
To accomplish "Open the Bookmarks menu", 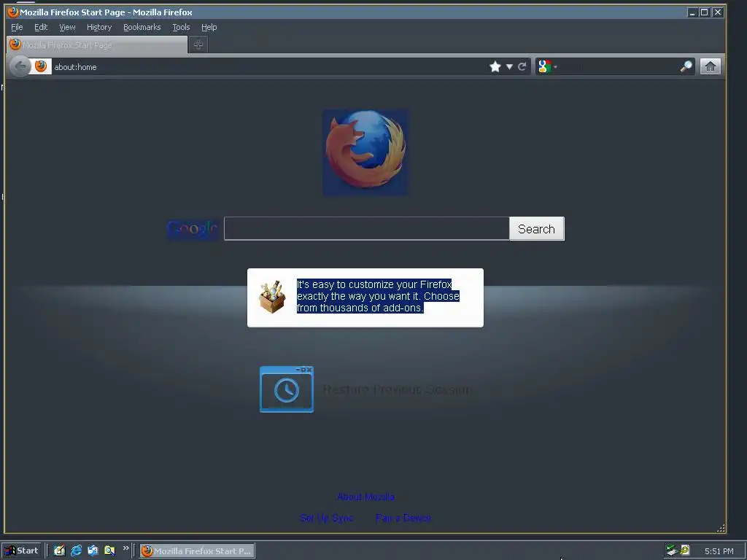I will (142, 27).
